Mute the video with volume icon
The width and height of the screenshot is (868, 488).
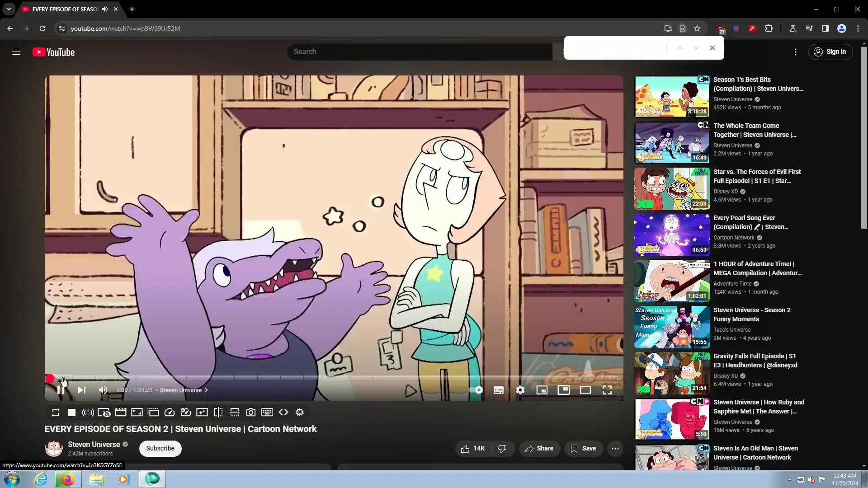click(x=103, y=390)
